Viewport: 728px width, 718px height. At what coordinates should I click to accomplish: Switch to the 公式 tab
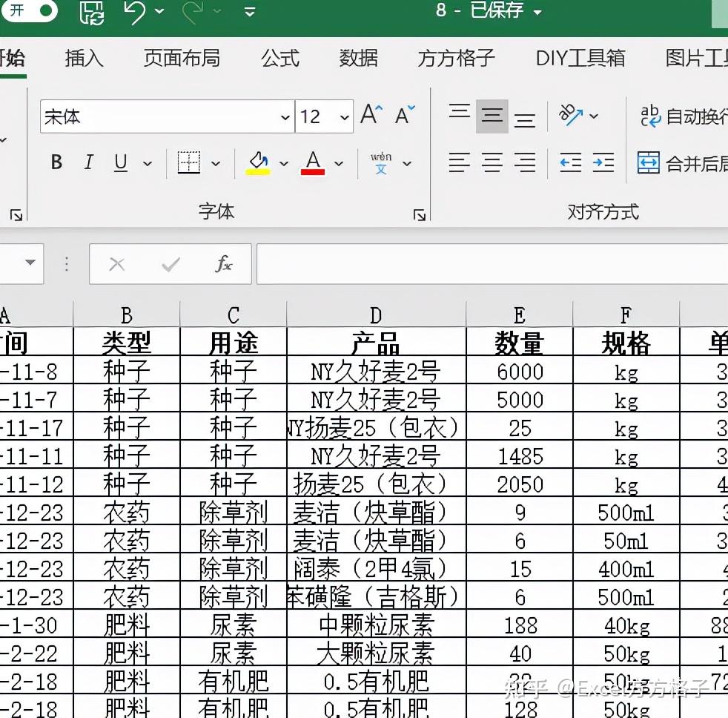click(280, 58)
